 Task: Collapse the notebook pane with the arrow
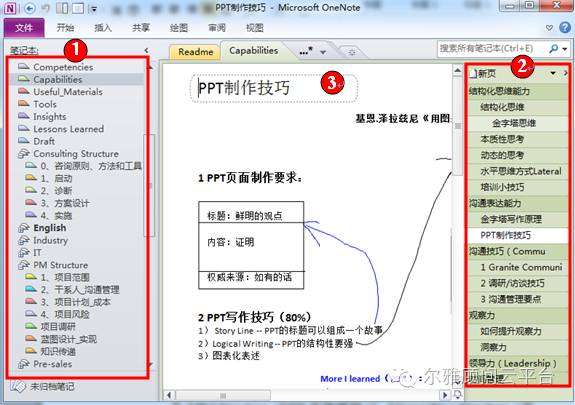tap(147, 50)
